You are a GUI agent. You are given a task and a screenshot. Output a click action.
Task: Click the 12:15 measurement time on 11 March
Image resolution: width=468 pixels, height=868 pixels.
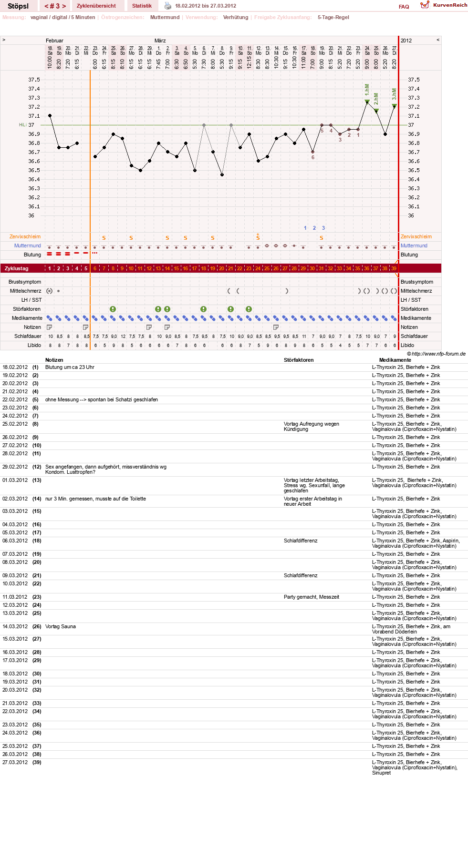point(249,62)
